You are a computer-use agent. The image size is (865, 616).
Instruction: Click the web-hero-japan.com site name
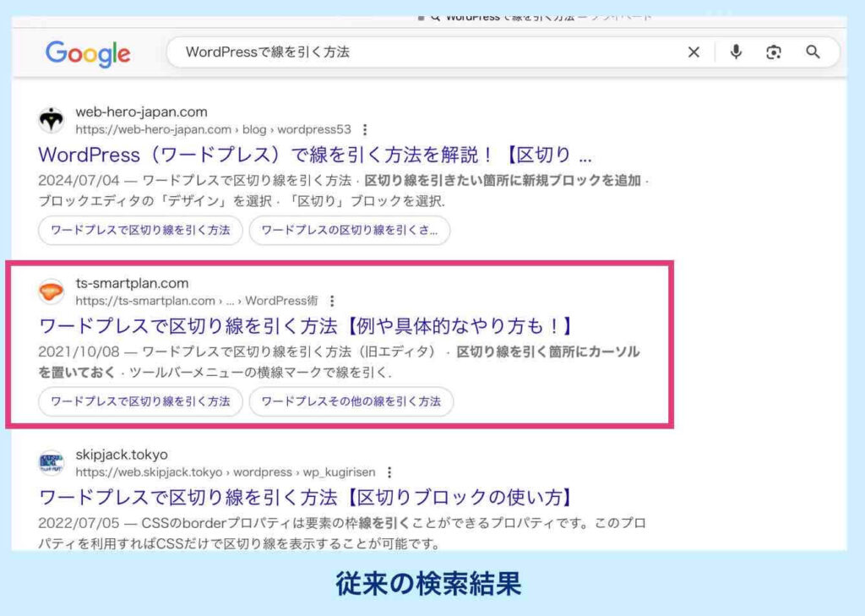(141, 112)
